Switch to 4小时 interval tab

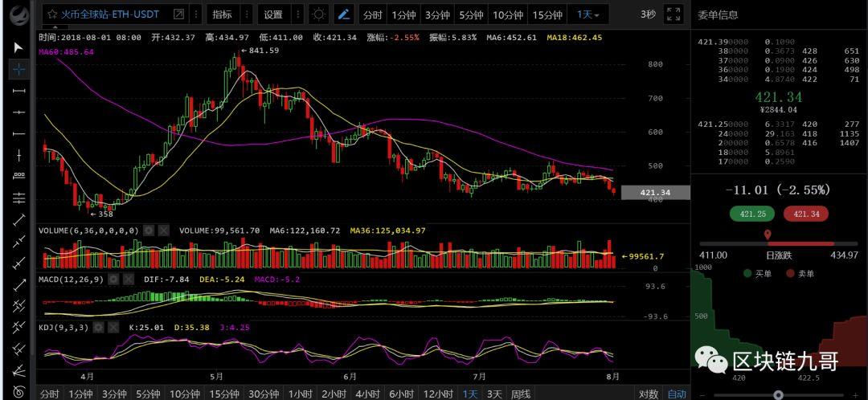(x=367, y=394)
